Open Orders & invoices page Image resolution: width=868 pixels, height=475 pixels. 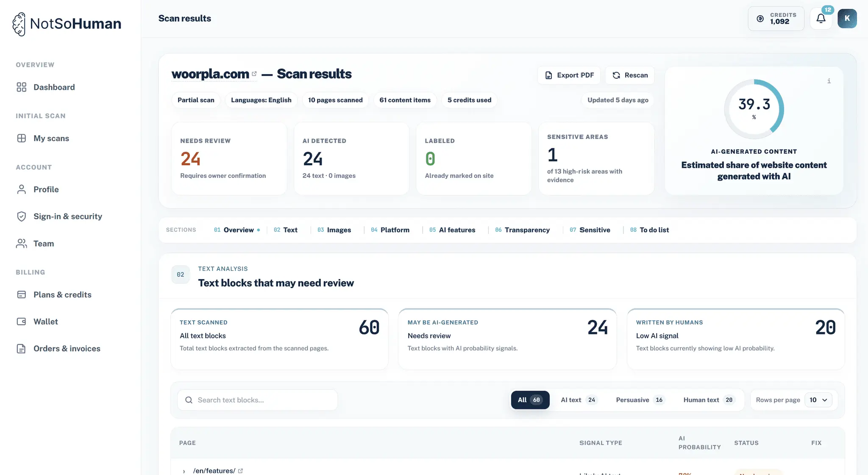(67, 349)
